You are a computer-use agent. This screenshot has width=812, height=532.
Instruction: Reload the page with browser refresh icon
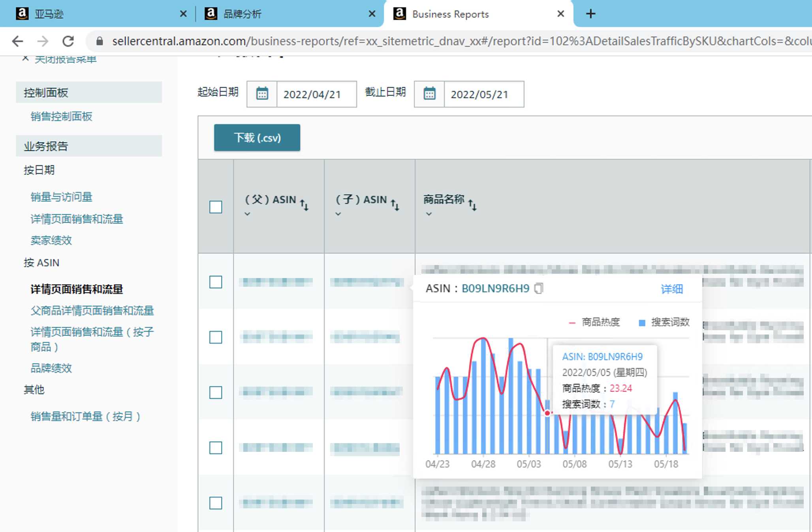coord(68,41)
